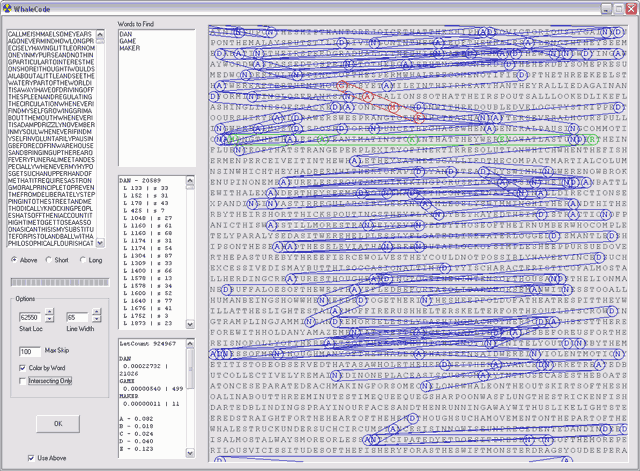Viewport: 640px width, 471px height.
Task: Increase Line Width with the up arrow
Action: click(x=97, y=312)
